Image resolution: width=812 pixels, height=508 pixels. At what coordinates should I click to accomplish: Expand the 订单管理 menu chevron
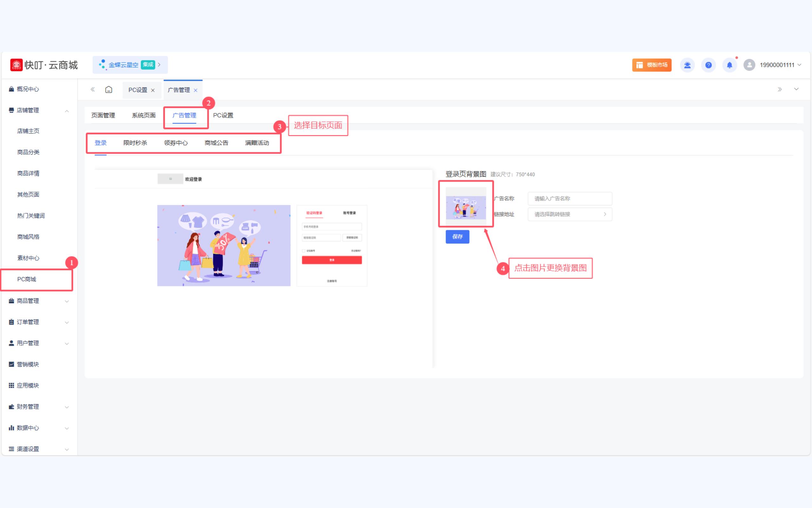click(67, 323)
